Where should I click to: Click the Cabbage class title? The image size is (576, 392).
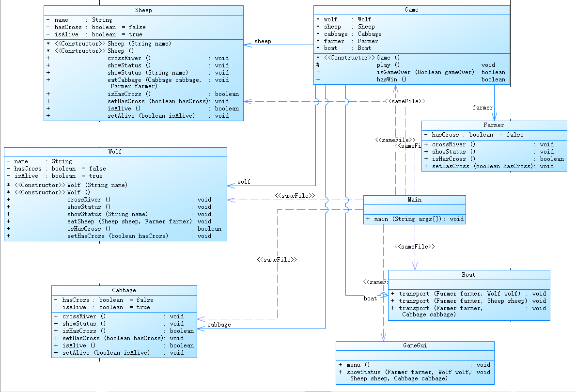[124, 290]
